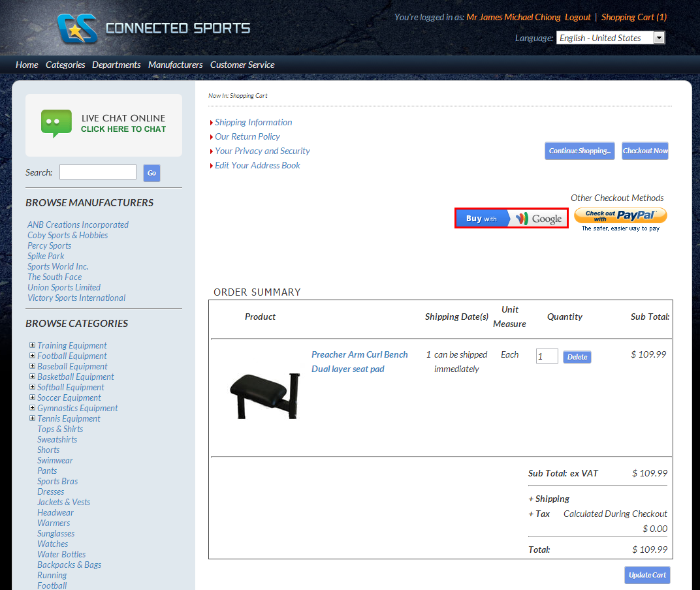Viewport: 700px width, 590px height.
Task: Open the Backpacks & Bags category
Action: click(x=69, y=565)
